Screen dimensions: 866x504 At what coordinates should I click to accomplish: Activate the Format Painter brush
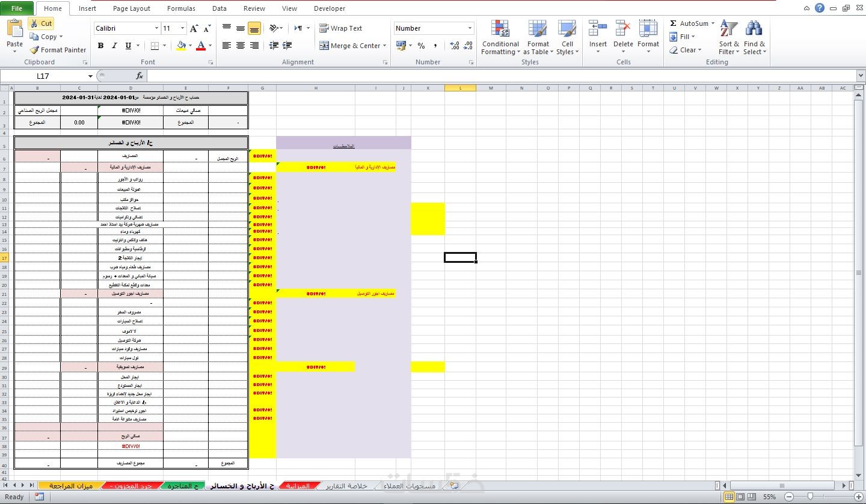click(x=58, y=50)
